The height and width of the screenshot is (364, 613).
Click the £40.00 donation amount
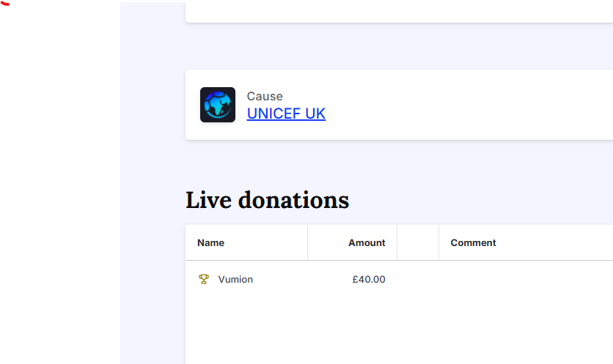pos(369,279)
